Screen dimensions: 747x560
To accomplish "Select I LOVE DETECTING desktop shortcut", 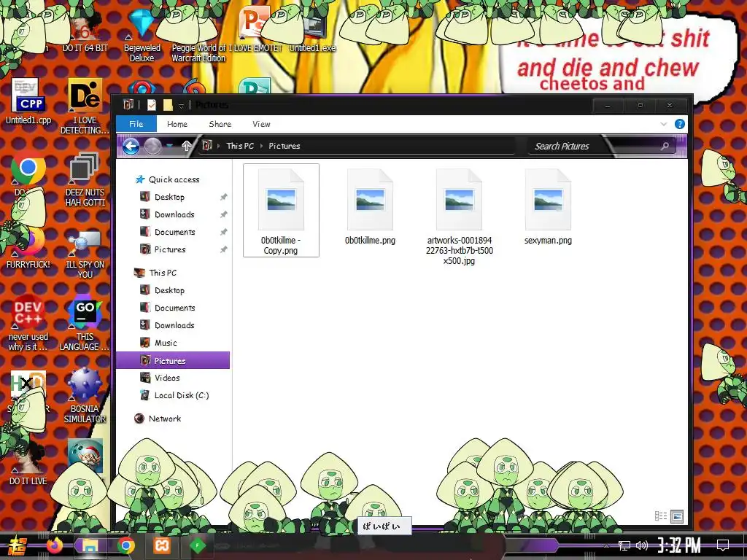I will point(85,106).
